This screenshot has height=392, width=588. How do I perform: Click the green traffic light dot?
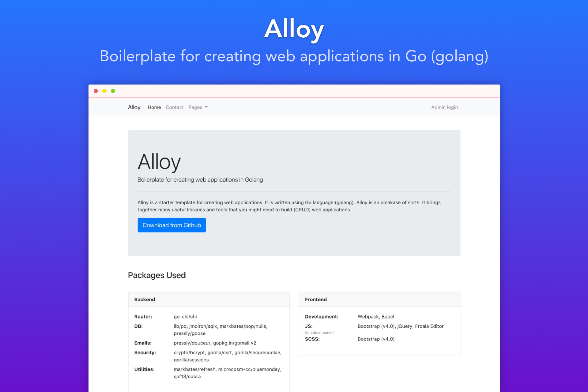tap(113, 91)
